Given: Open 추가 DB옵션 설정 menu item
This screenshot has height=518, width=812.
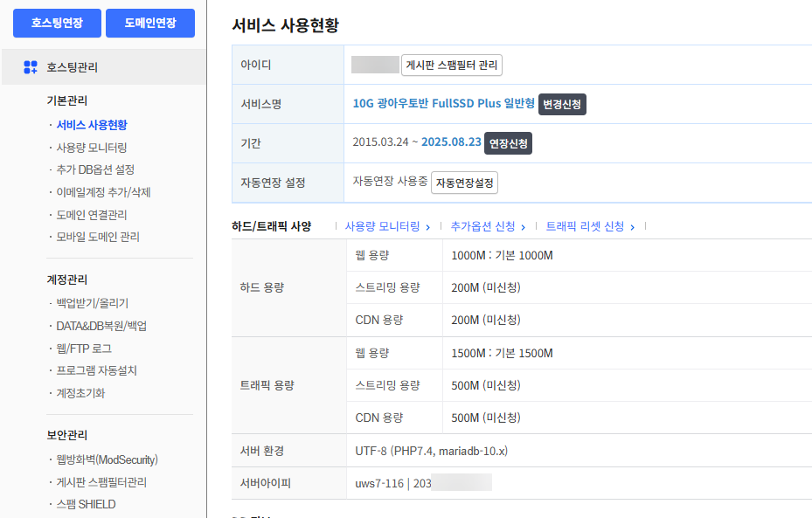Looking at the screenshot, I should point(95,169).
